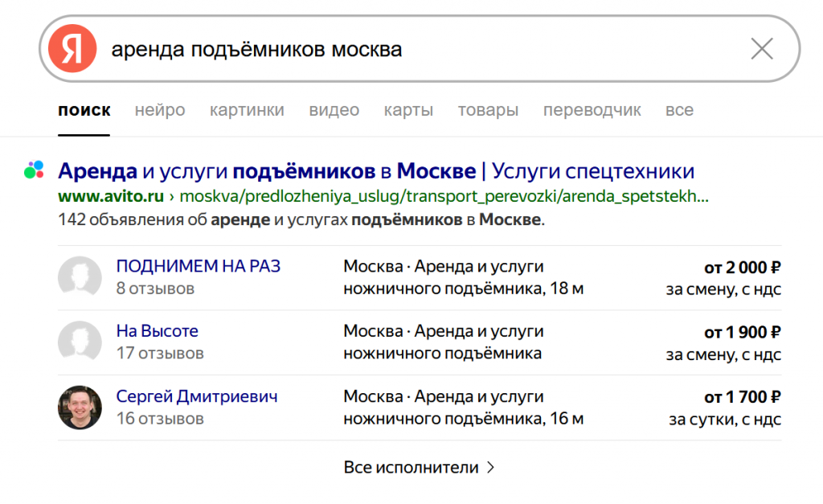Viewport: 823px width, 504px height.
Task: Click the red Yandex logo icon
Action: (x=72, y=48)
